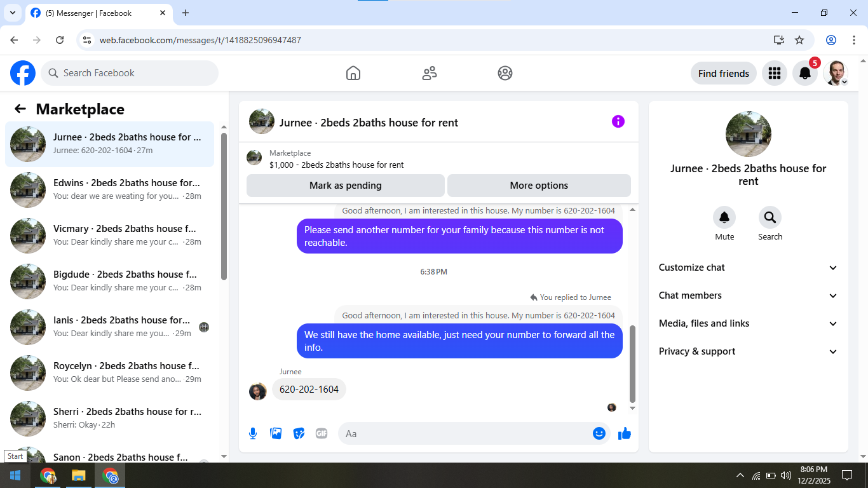Image resolution: width=868 pixels, height=488 pixels.
Task: Show hidden system tray icons chevron
Action: coord(740,475)
